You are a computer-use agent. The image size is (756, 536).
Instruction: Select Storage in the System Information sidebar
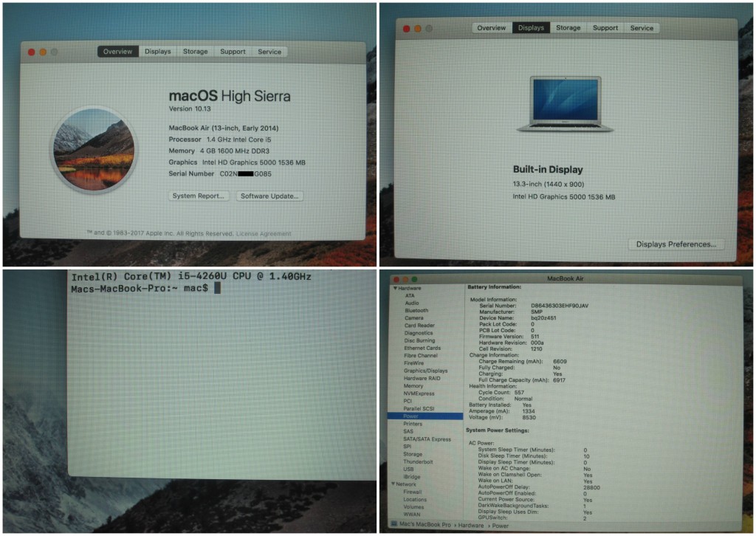coord(413,454)
